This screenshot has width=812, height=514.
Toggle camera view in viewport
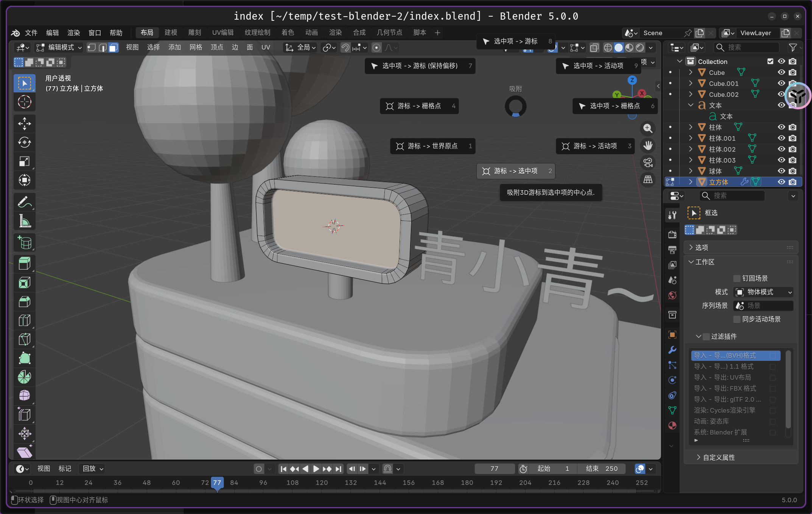648,163
